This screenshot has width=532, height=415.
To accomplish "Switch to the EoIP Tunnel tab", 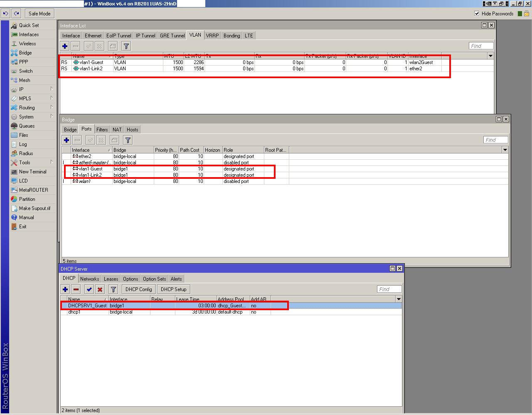I will point(119,36).
